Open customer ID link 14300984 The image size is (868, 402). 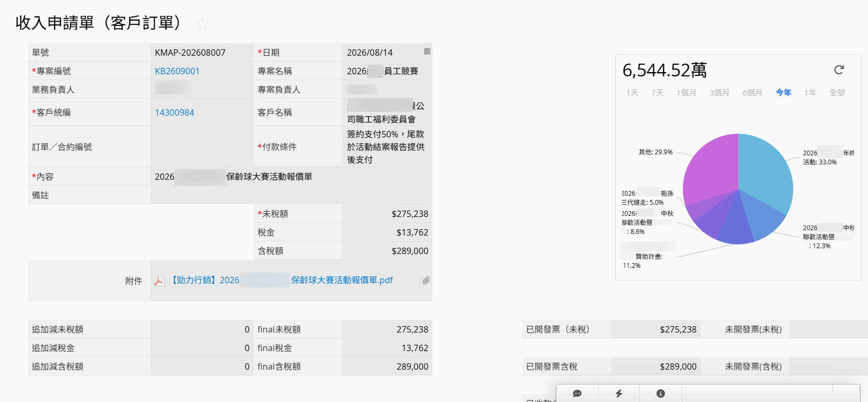(174, 112)
